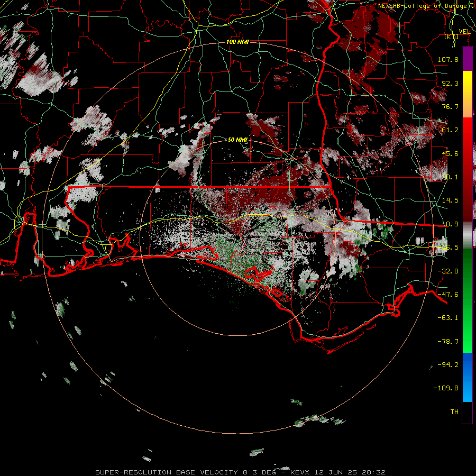This screenshot has width=476, height=476.
Task: Click the NEXLAB-College of DuPage text
Action: click(422, 6)
